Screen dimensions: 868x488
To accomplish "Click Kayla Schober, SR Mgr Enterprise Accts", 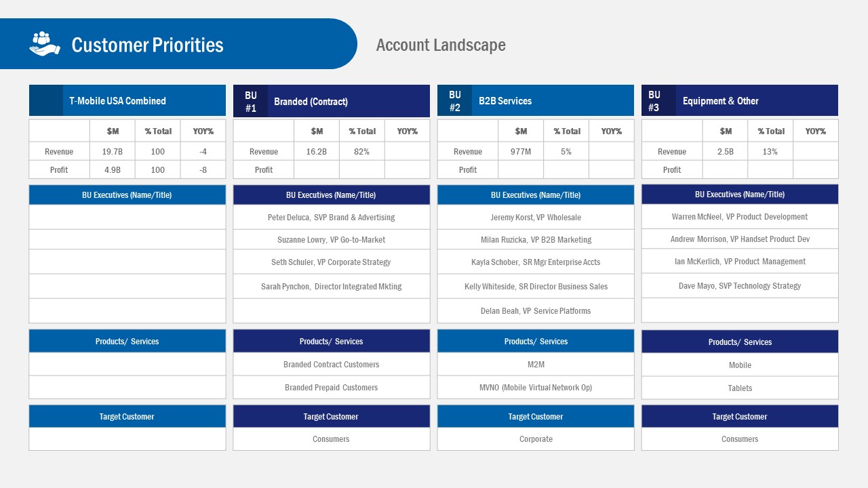I will (x=536, y=262).
